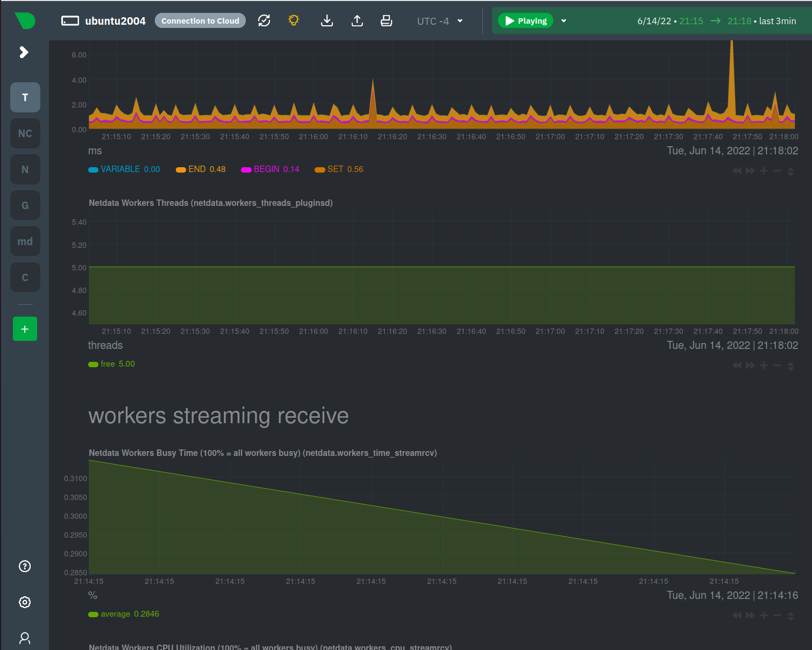The height and width of the screenshot is (650, 812).
Task: Switch to the md space
Action: coord(25,241)
